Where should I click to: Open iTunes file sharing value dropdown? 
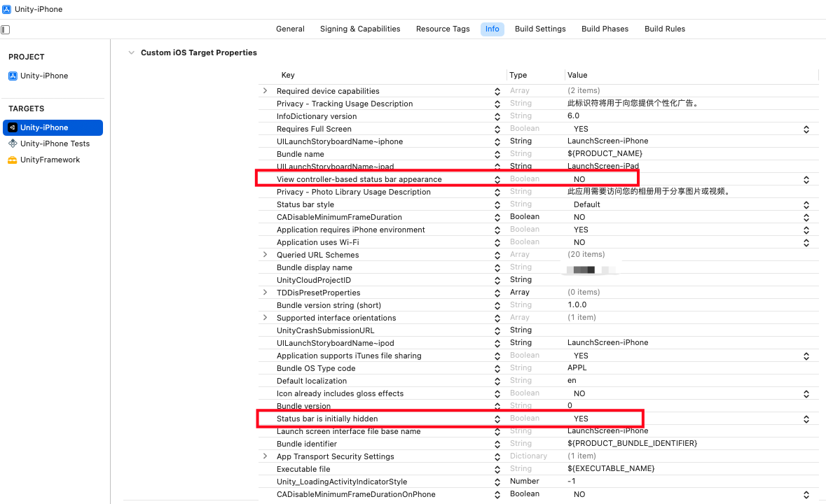pyautogui.click(x=806, y=356)
